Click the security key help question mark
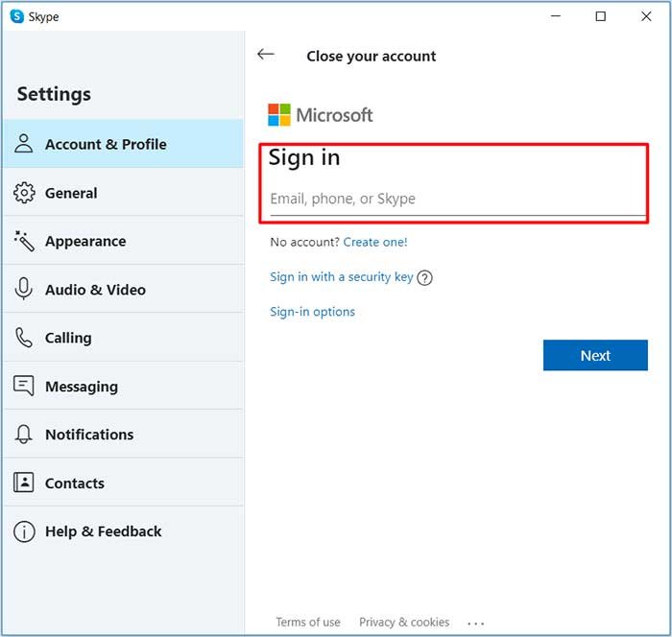Screen dimensions: 672x637 424,278
